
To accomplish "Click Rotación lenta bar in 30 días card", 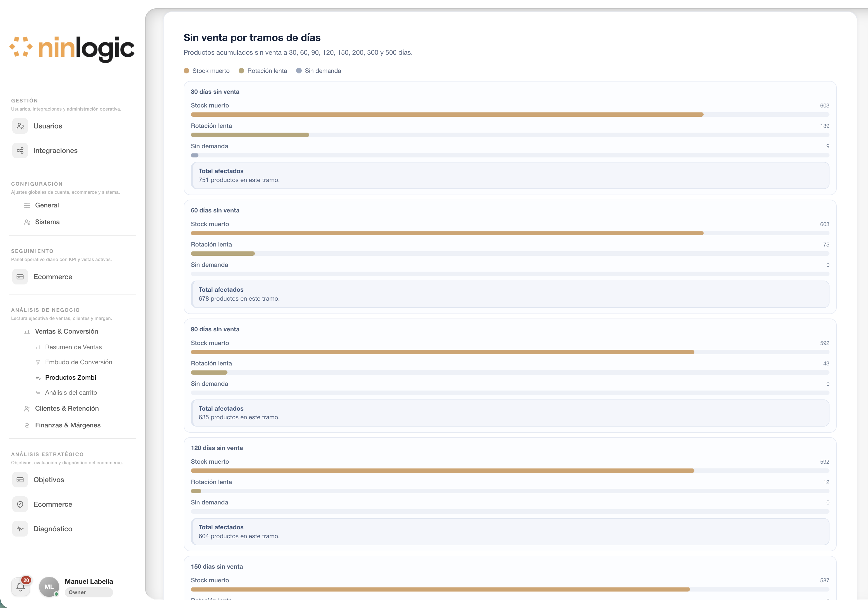I will pos(250,135).
